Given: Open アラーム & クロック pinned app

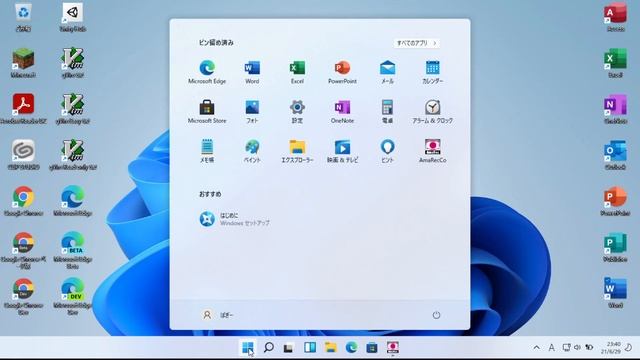Looking at the screenshot, I should (432, 111).
